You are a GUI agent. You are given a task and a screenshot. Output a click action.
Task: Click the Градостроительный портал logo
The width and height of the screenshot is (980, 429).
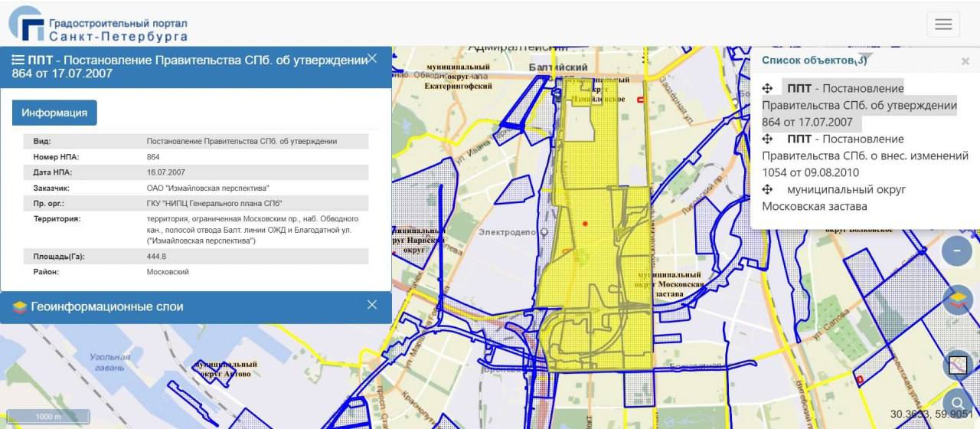click(x=98, y=25)
